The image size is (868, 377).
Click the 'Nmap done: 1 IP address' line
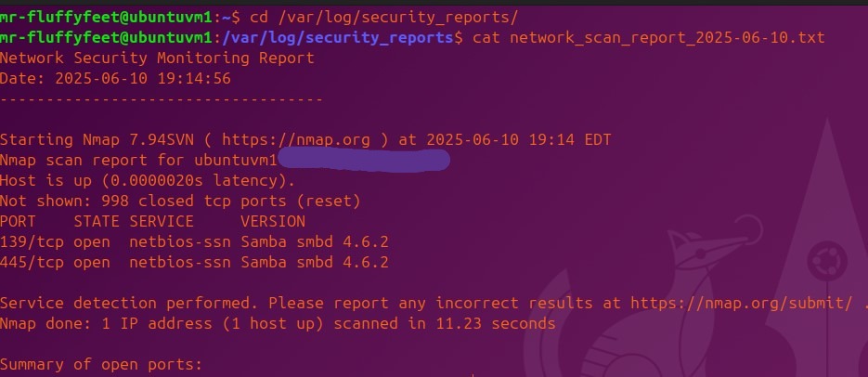tap(278, 323)
